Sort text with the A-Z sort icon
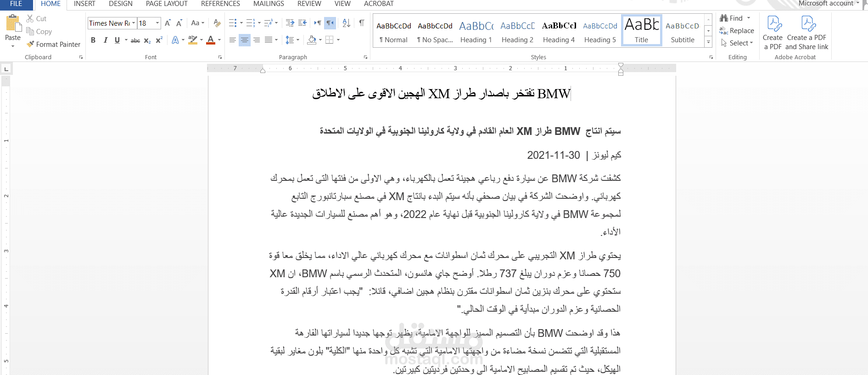Image resolution: width=868 pixels, height=375 pixels. [x=347, y=23]
